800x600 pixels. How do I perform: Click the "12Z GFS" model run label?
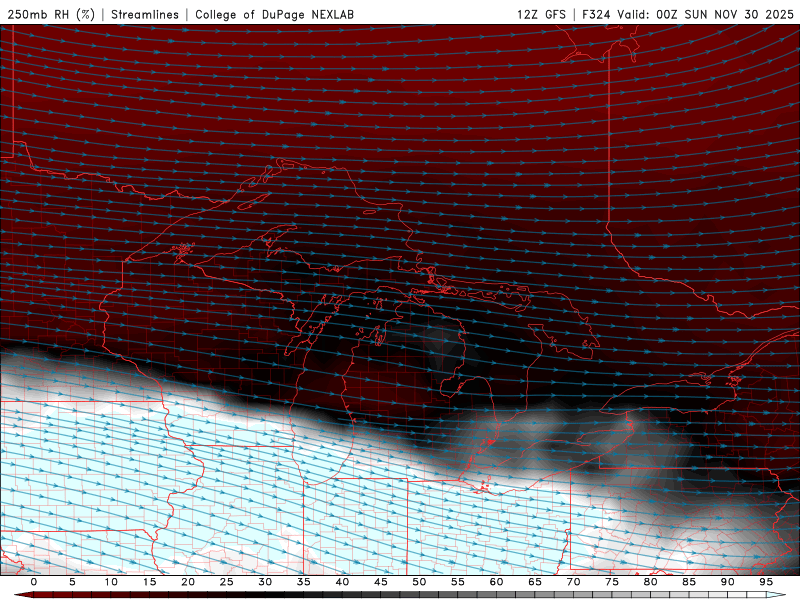pos(541,14)
